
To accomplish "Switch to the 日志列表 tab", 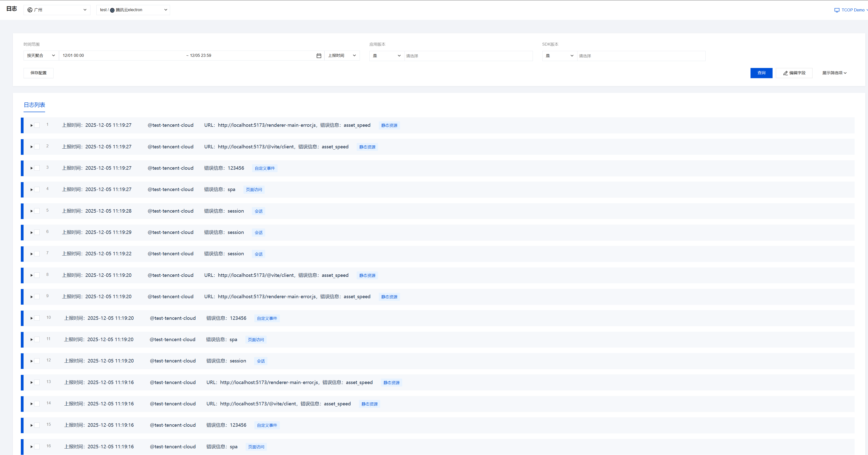I will click(34, 105).
